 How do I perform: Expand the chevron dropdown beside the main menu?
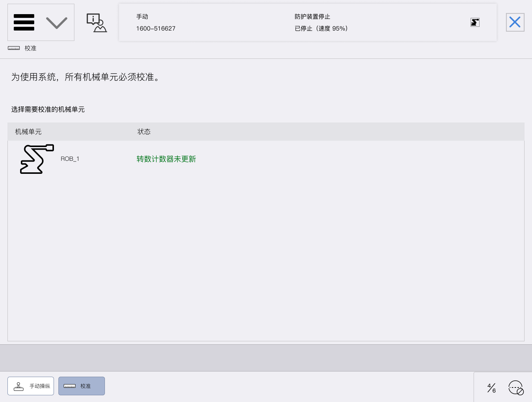click(x=57, y=23)
